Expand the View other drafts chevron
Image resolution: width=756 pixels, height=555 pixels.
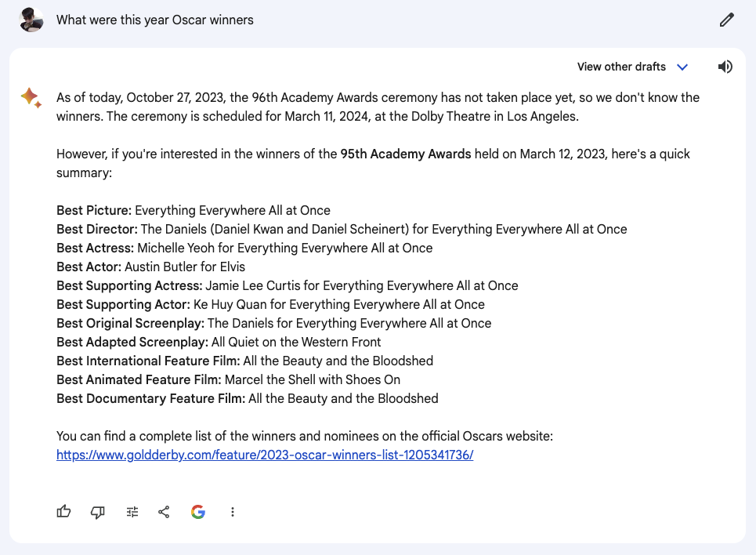click(x=682, y=67)
